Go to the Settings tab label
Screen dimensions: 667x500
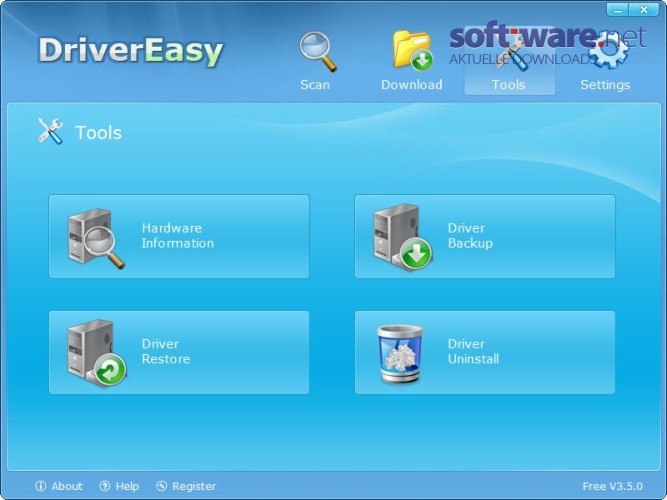tap(605, 85)
